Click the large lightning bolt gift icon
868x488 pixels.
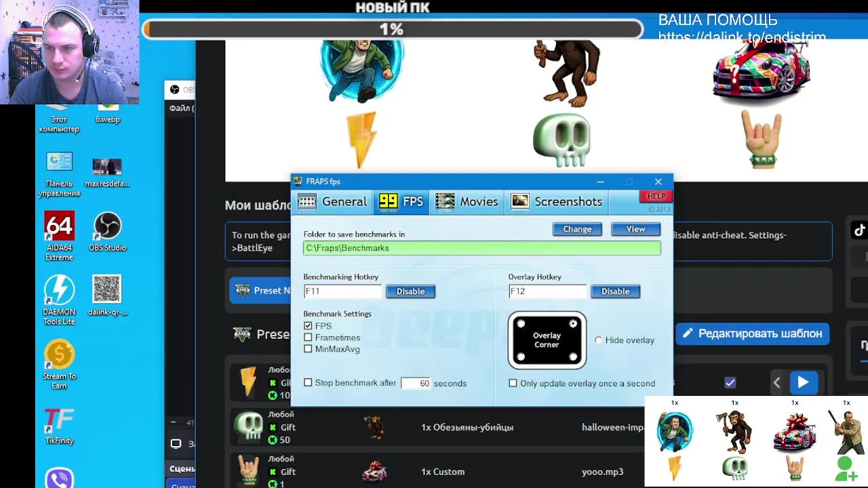pyautogui.click(x=361, y=140)
